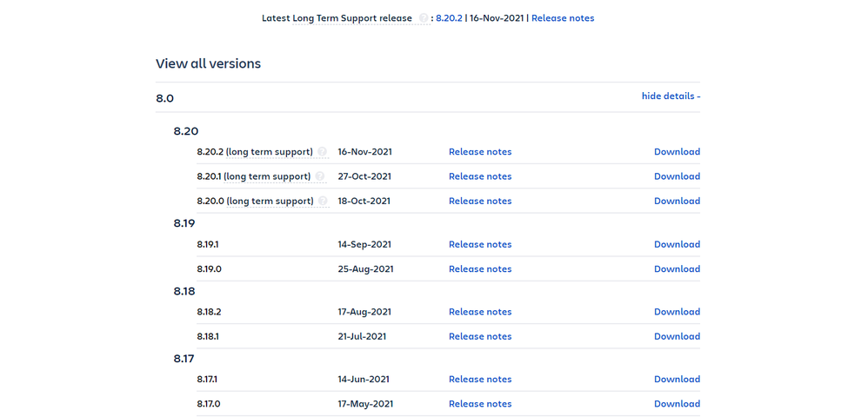Open Release notes for version 8.20.1
The image size is (868, 417).
pos(480,176)
